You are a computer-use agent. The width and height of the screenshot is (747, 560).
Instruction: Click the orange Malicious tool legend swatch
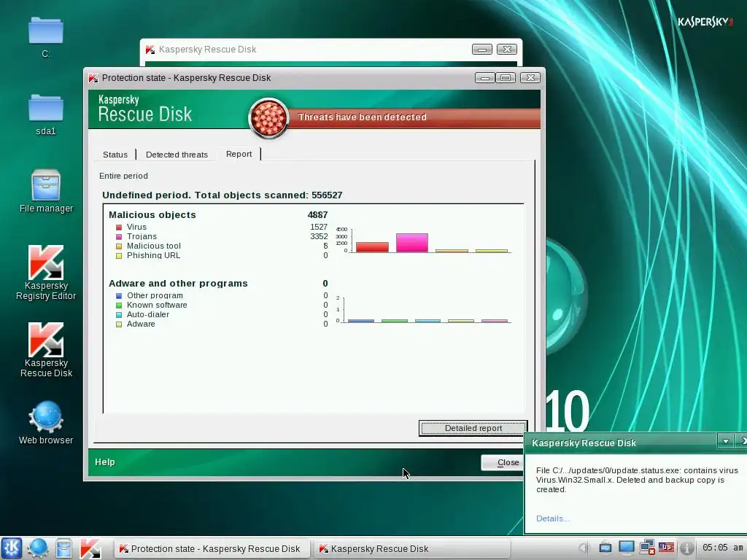[x=119, y=246]
